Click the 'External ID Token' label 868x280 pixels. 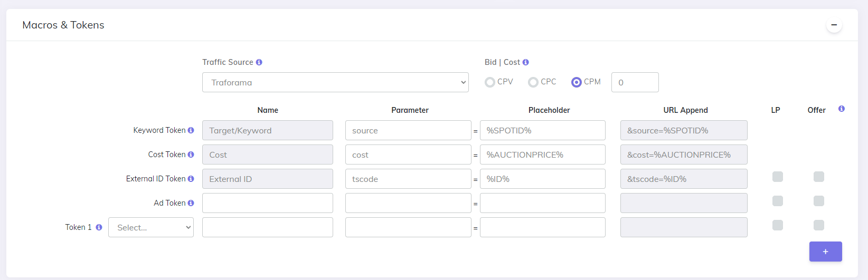point(156,179)
